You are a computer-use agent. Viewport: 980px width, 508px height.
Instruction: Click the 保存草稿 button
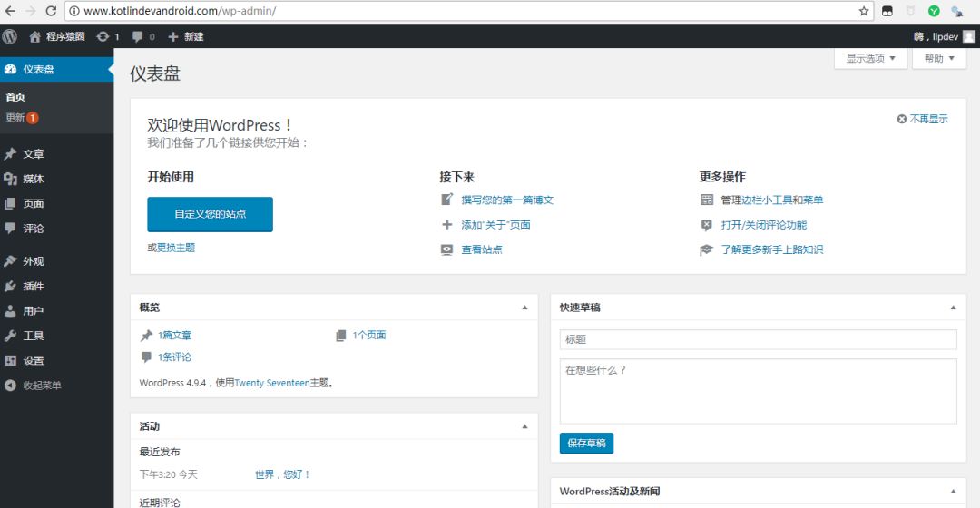tap(586, 443)
